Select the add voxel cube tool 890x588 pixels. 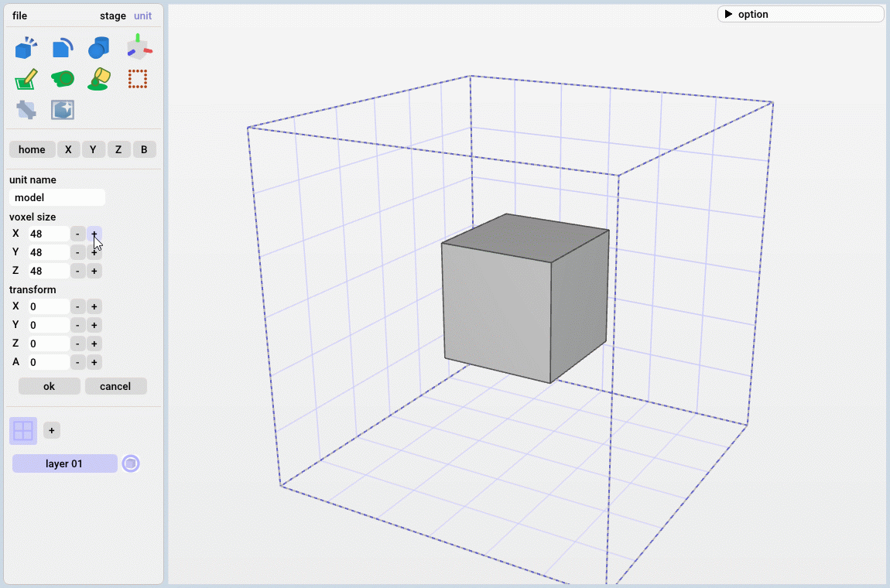pos(26,48)
